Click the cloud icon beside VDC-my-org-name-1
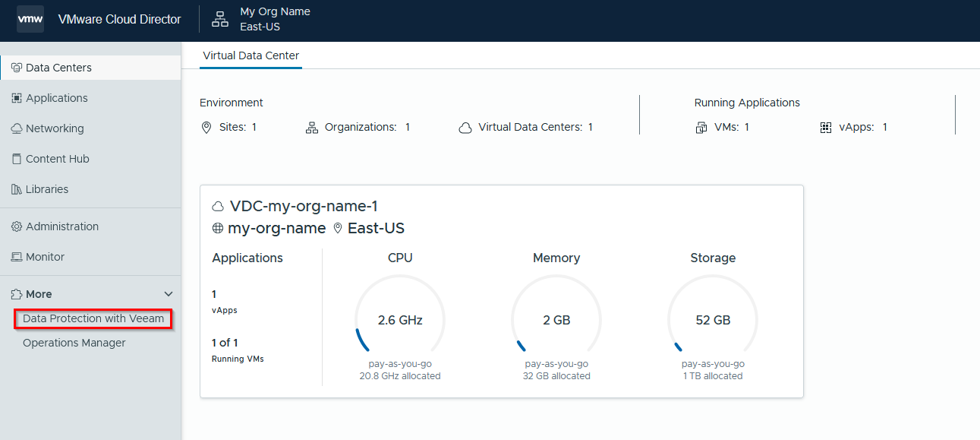The width and height of the screenshot is (980, 440). [219, 207]
